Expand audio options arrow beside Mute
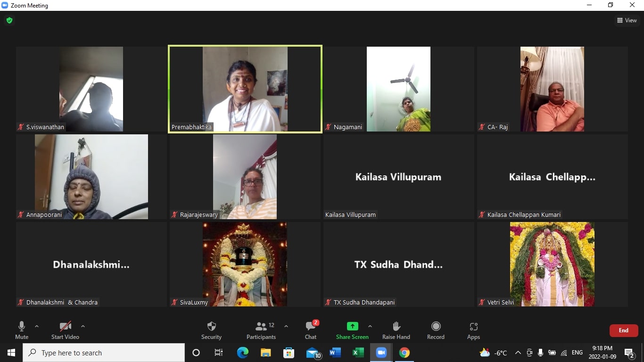The image size is (644, 362). click(37, 326)
